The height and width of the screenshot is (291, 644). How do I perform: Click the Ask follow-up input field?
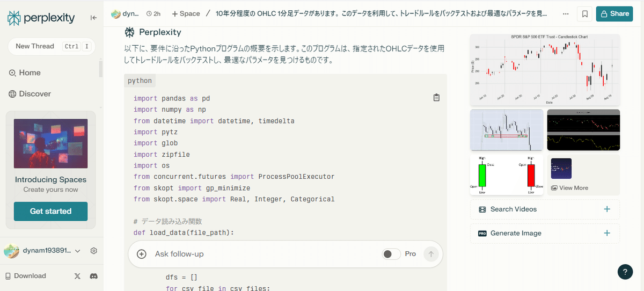pos(263,254)
